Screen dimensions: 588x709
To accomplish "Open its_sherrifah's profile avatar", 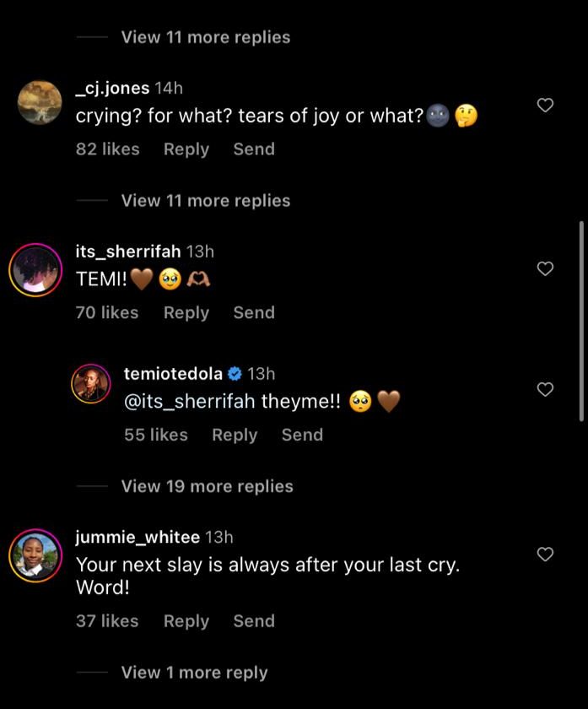I will (35, 270).
